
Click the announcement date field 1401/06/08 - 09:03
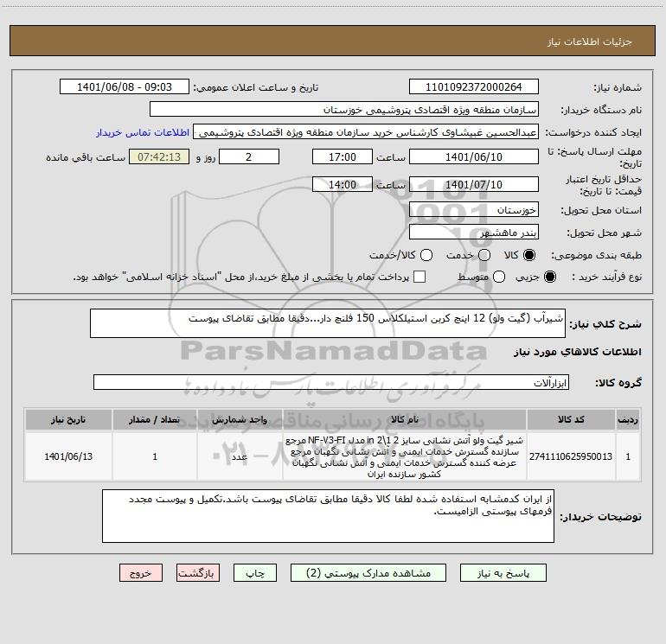[125, 86]
